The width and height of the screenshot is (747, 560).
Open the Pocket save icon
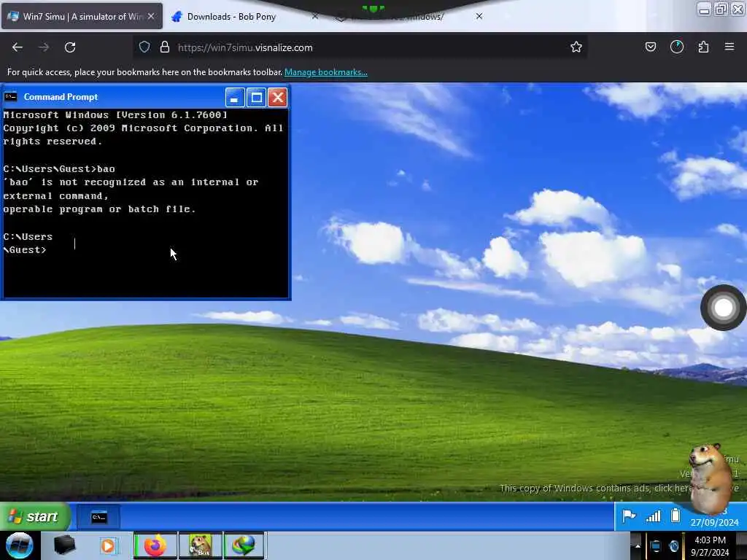click(x=650, y=47)
